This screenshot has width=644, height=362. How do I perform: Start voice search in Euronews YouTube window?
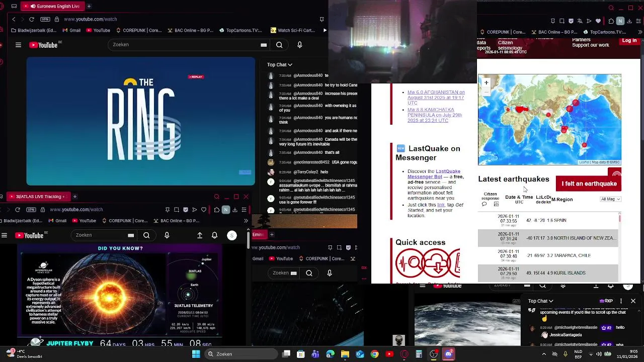(x=300, y=45)
